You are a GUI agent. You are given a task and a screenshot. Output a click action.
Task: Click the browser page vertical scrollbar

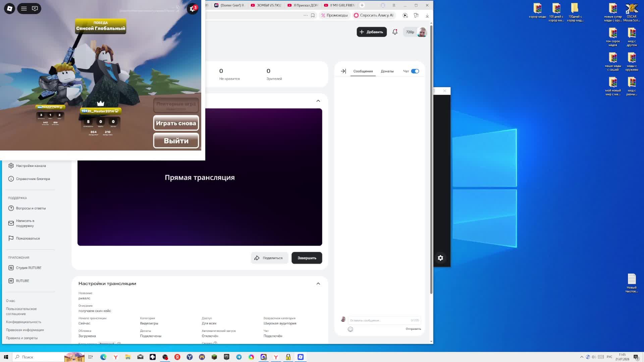click(431, 160)
